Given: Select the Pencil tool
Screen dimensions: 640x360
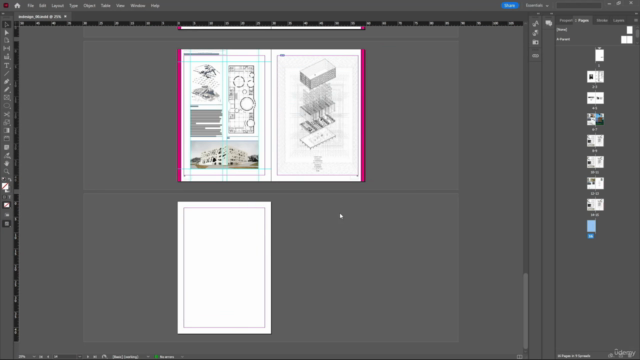Looking at the screenshot, I should [x=7, y=90].
